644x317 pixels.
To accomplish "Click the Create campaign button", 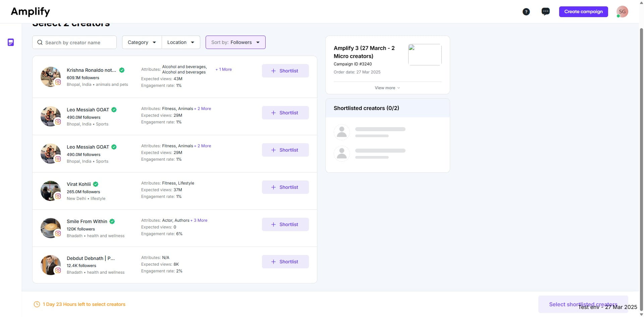I will [x=583, y=11].
